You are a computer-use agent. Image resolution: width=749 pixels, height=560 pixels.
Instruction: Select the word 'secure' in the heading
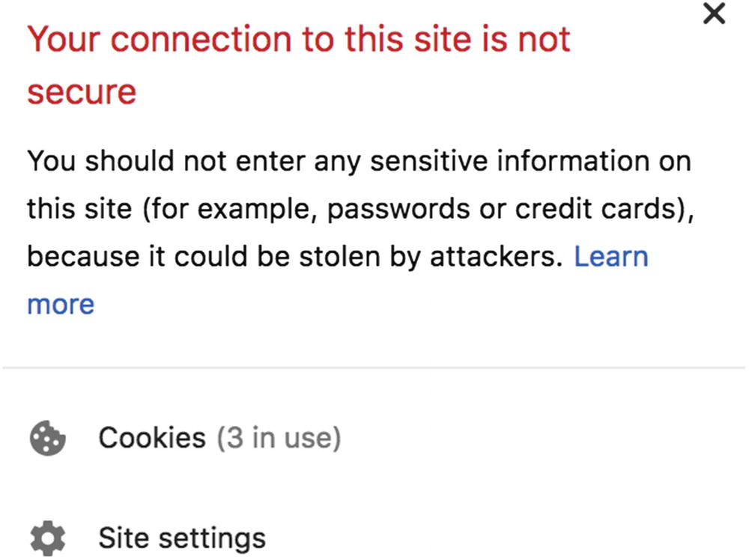[82, 93]
